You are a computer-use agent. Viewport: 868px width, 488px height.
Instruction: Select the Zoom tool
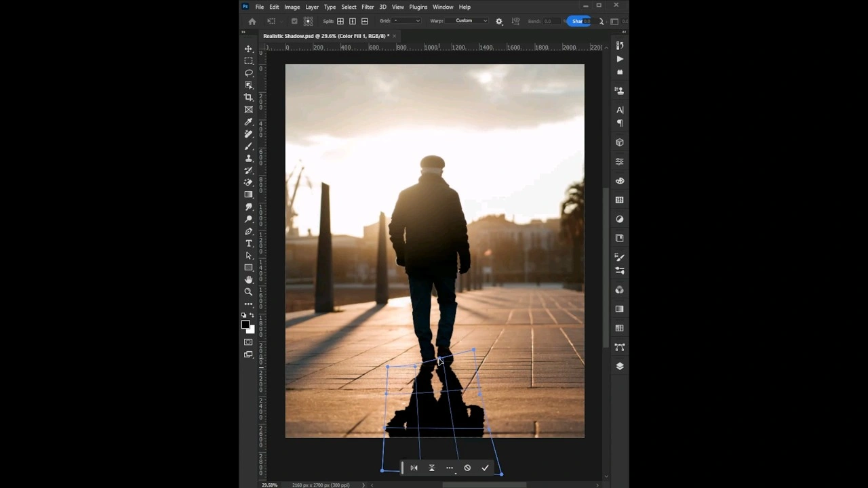(x=248, y=291)
